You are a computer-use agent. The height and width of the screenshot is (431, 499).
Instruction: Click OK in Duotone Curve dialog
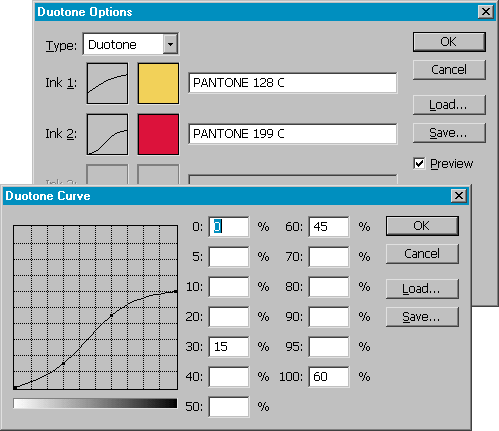coord(422,226)
